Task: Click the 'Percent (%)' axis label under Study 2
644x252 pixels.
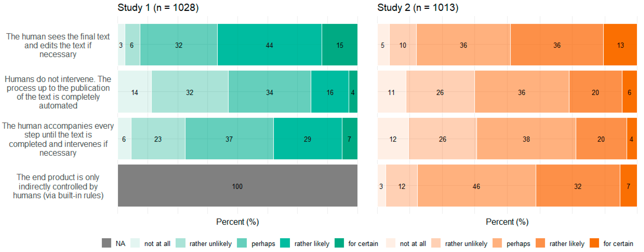Action: 507,221
